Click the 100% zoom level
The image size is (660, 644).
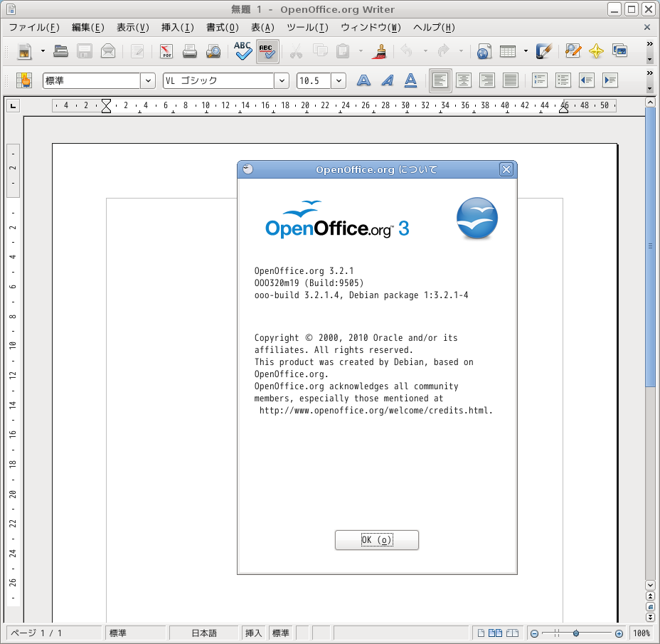642,633
